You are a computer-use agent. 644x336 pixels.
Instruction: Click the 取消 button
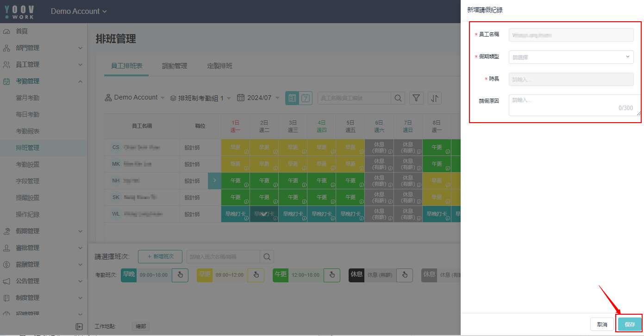pyautogui.click(x=602, y=324)
